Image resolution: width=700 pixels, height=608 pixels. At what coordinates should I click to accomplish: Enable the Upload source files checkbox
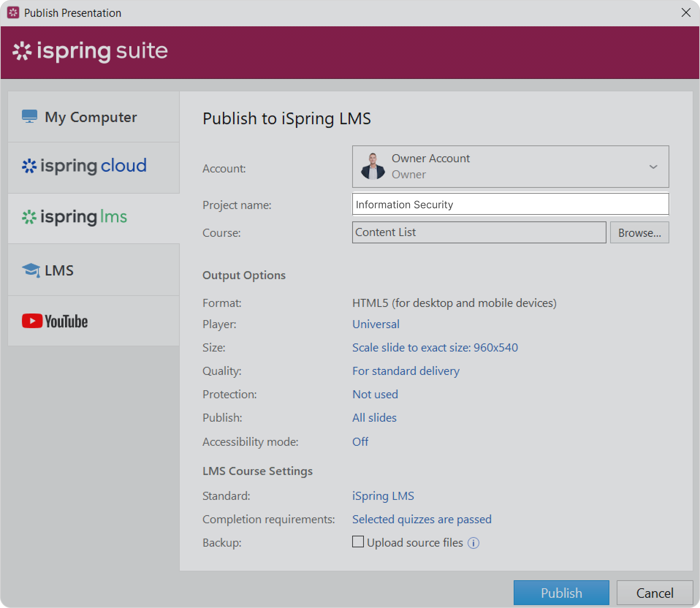[x=358, y=542]
